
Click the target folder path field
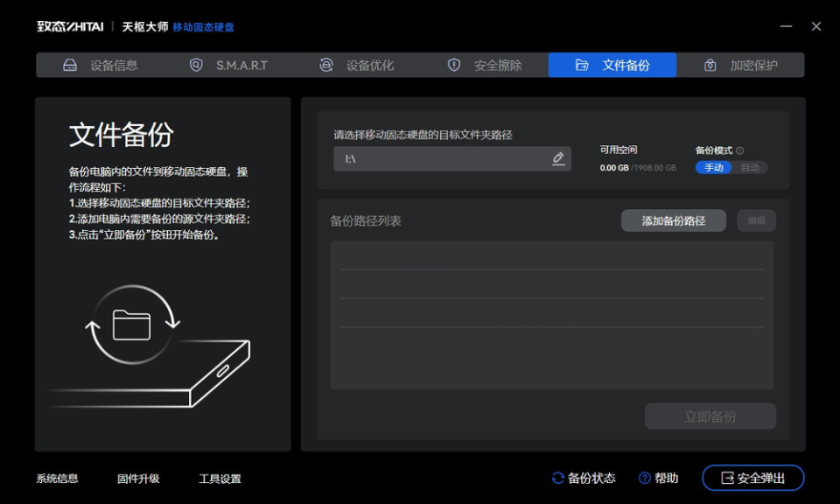click(442, 158)
